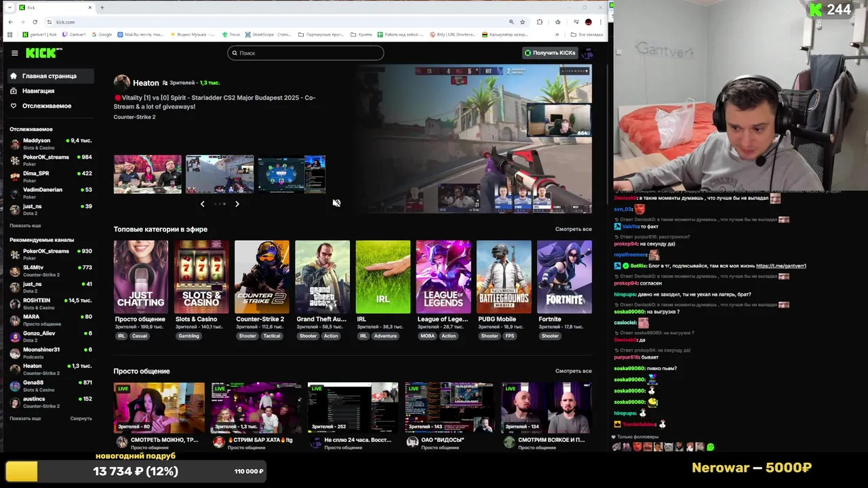The width and height of the screenshot is (868, 488).
Task: Open the browser zoom magnifier icon
Action: pyautogui.click(x=511, y=22)
